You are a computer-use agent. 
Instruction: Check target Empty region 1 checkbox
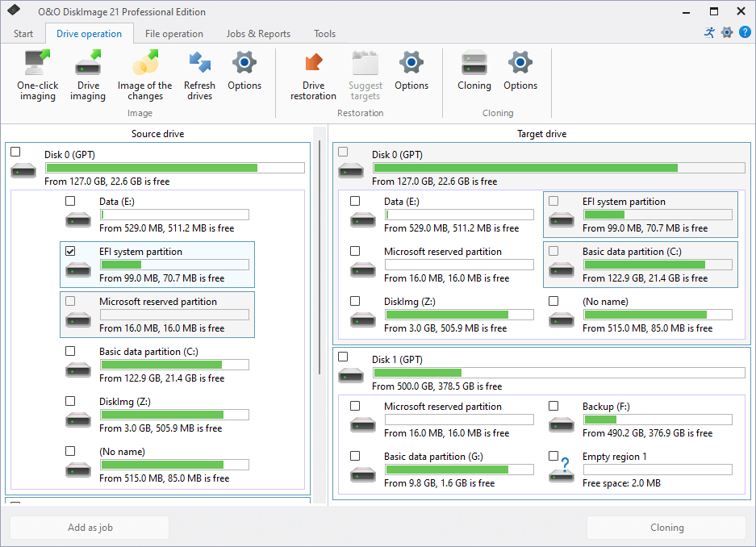553,456
